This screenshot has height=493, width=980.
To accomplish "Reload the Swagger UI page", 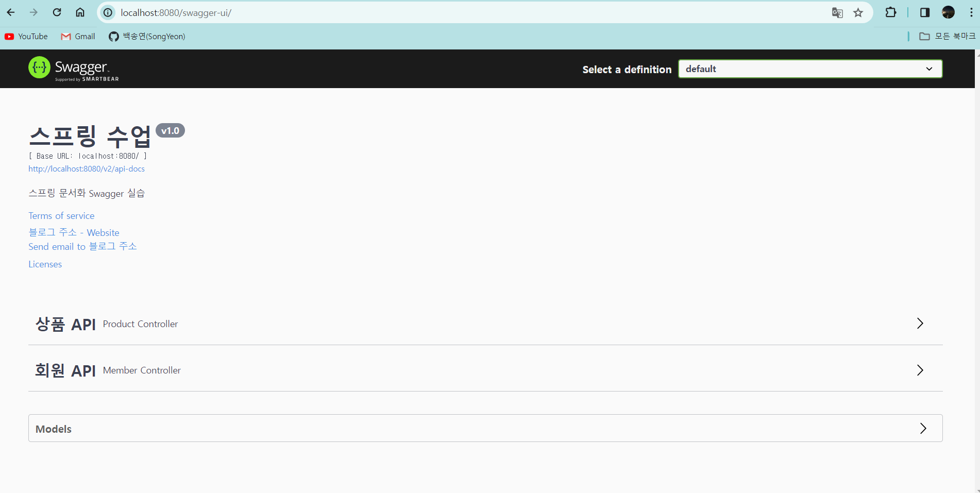I will [57, 12].
